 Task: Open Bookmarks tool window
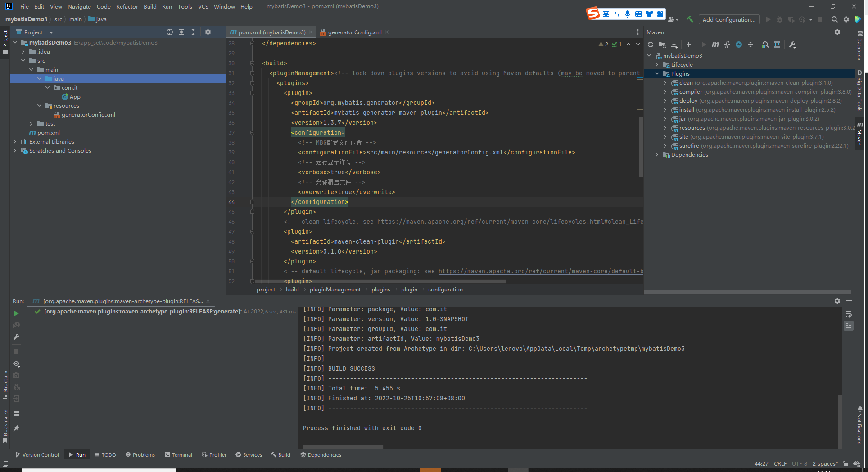(5, 426)
